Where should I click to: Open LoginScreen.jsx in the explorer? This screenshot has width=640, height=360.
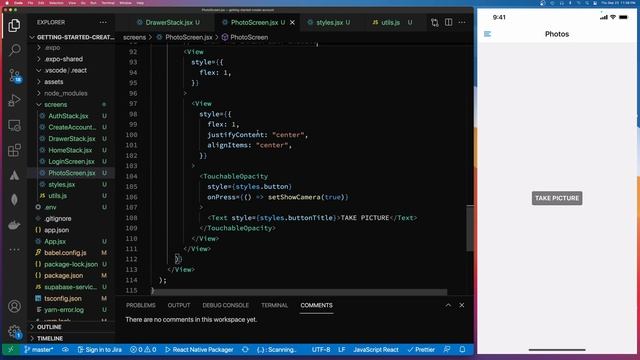coord(72,162)
